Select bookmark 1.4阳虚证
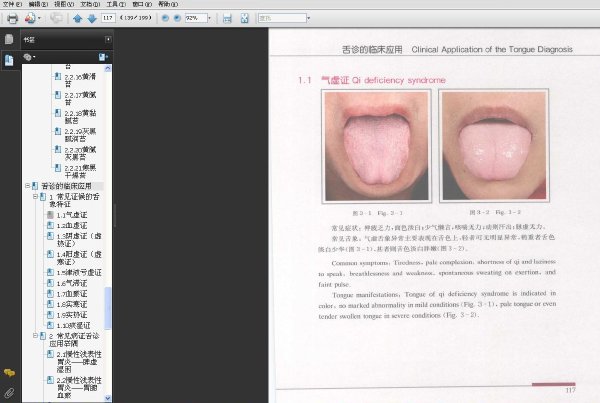Screen dimensions: 600x403 click(x=79, y=258)
